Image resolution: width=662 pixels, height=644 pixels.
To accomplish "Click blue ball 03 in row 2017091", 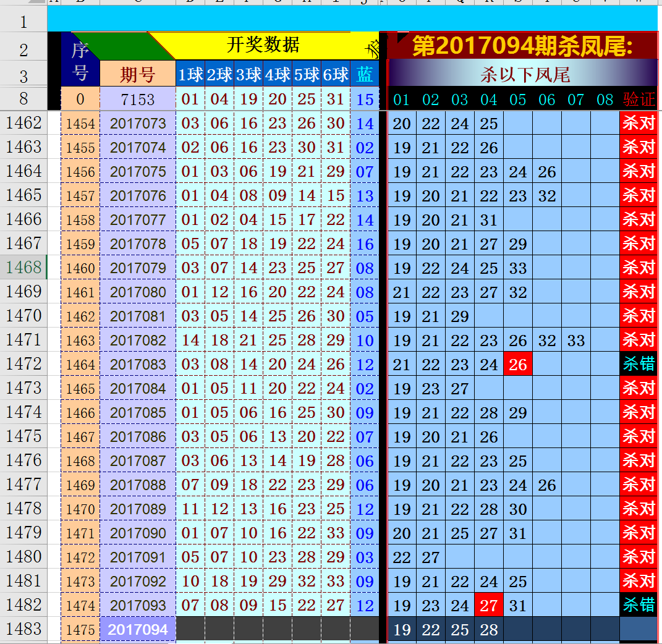I will tap(365, 557).
